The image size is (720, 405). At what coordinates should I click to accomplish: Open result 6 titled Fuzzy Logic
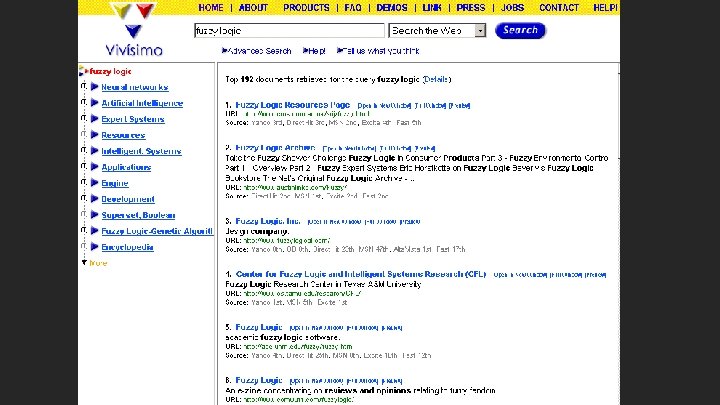tap(259, 380)
